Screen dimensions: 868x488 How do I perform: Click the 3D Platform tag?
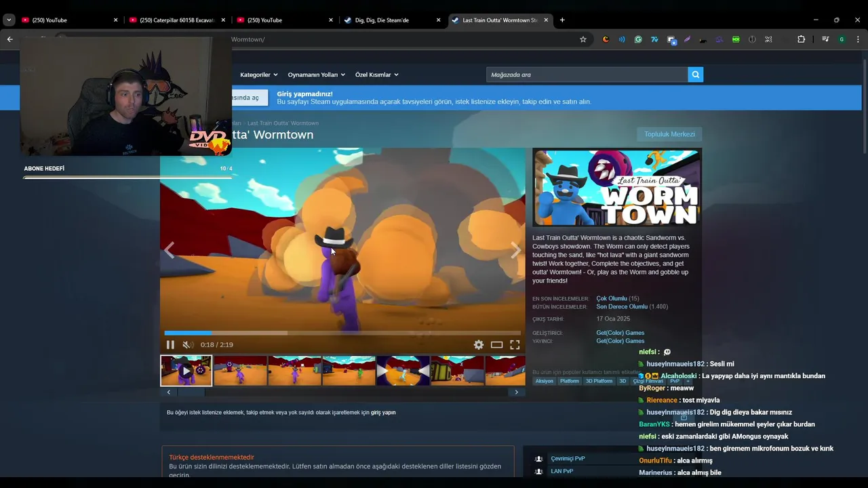tap(599, 381)
